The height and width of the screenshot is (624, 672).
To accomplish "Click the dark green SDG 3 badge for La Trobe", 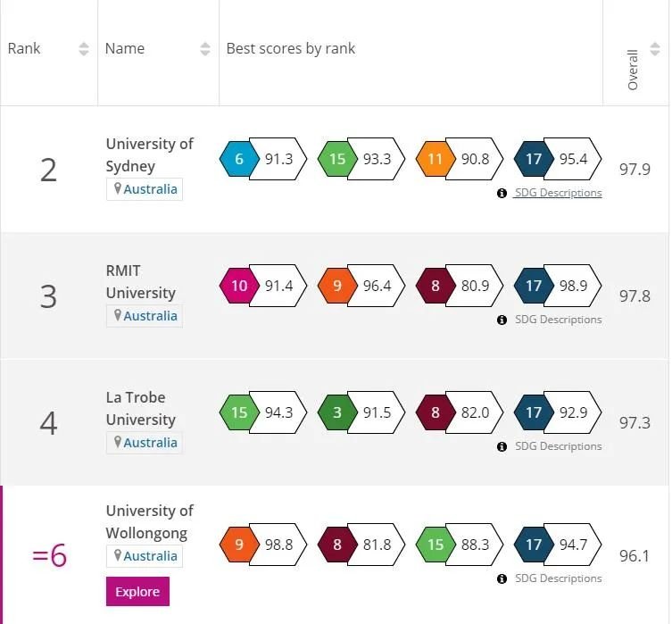I will (x=337, y=412).
